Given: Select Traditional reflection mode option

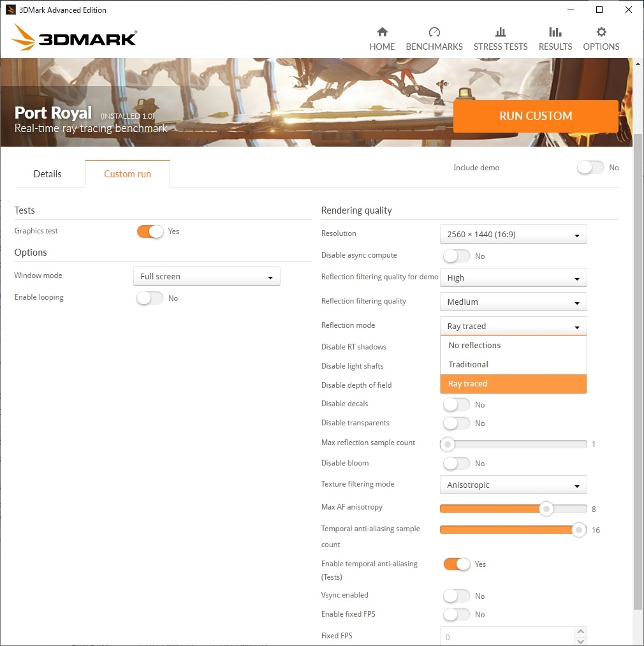Looking at the screenshot, I should (513, 364).
